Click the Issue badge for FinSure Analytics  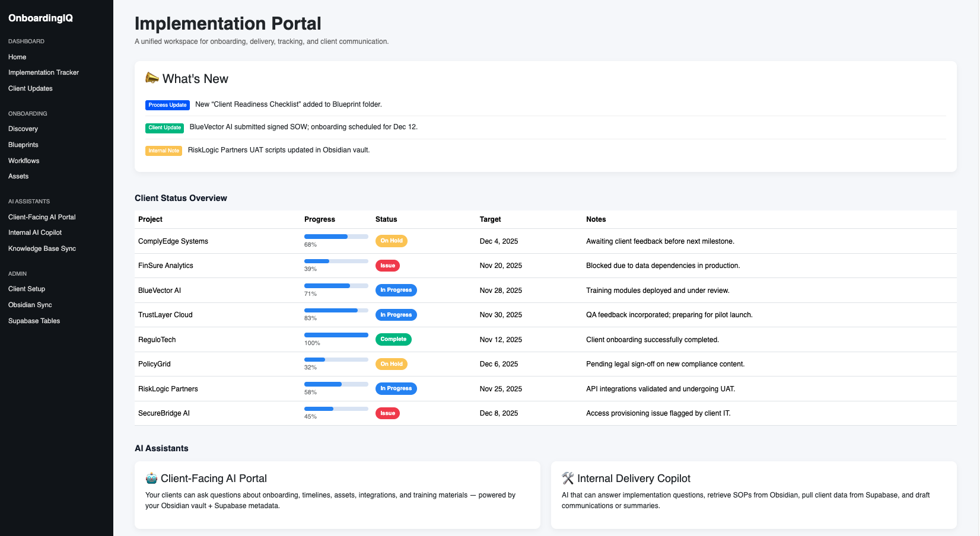(387, 266)
